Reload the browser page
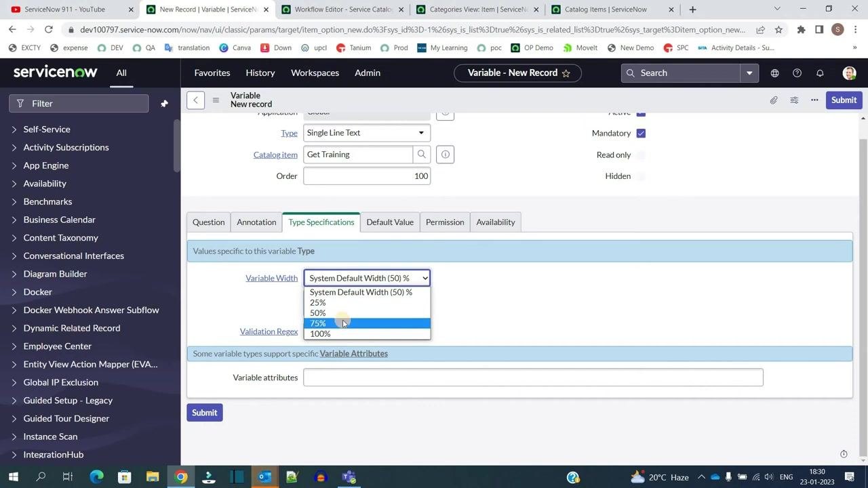Viewport: 868px width, 488px height. (48, 30)
